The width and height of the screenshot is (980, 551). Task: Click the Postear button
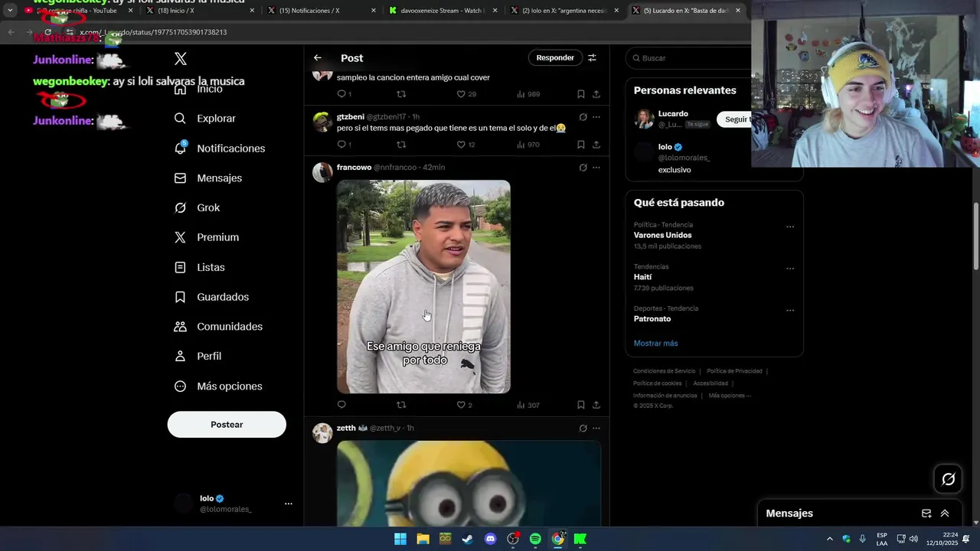pyautogui.click(x=227, y=425)
